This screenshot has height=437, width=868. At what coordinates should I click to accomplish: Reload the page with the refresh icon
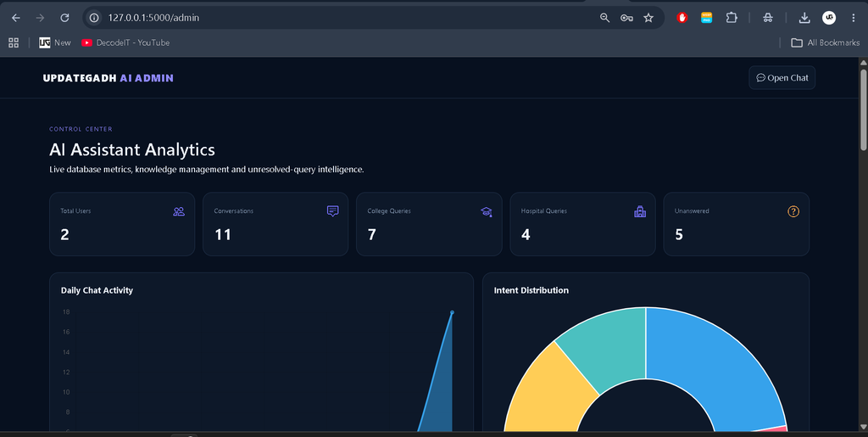(64, 18)
